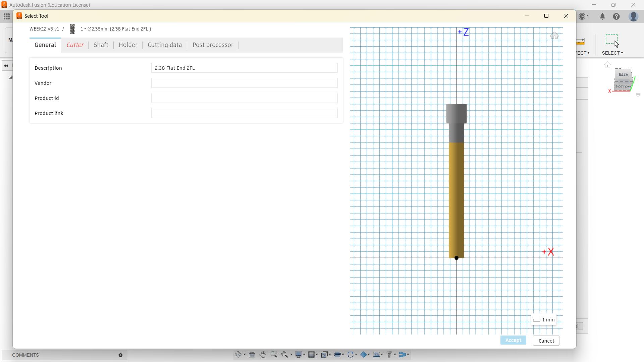This screenshot has width=644, height=362.
Task: Expand the Grid and Snaps dropdown
Action: pyautogui.click(x=317, y=355)
